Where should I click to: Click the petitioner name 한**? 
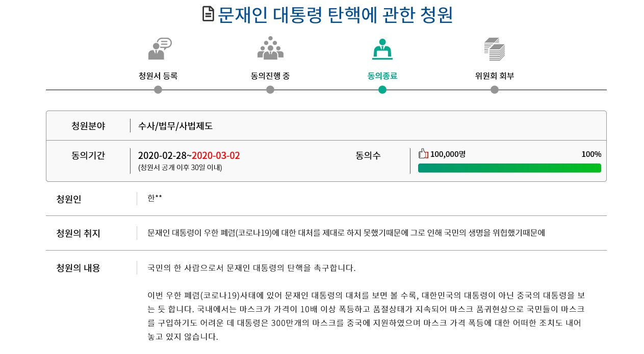[x=154, y=198]
